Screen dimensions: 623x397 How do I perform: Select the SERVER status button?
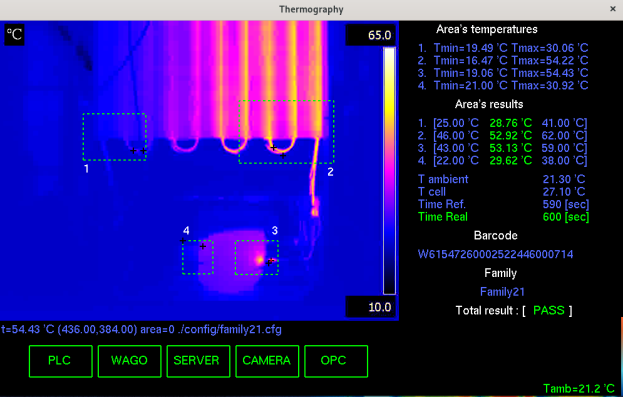[x=198, y=361]
